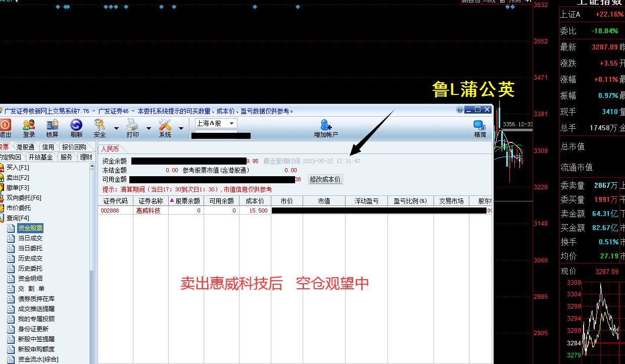The image size is (625, 364).
Task: Click the document icon beside 新股中签提醒
Action: [11, 339]
